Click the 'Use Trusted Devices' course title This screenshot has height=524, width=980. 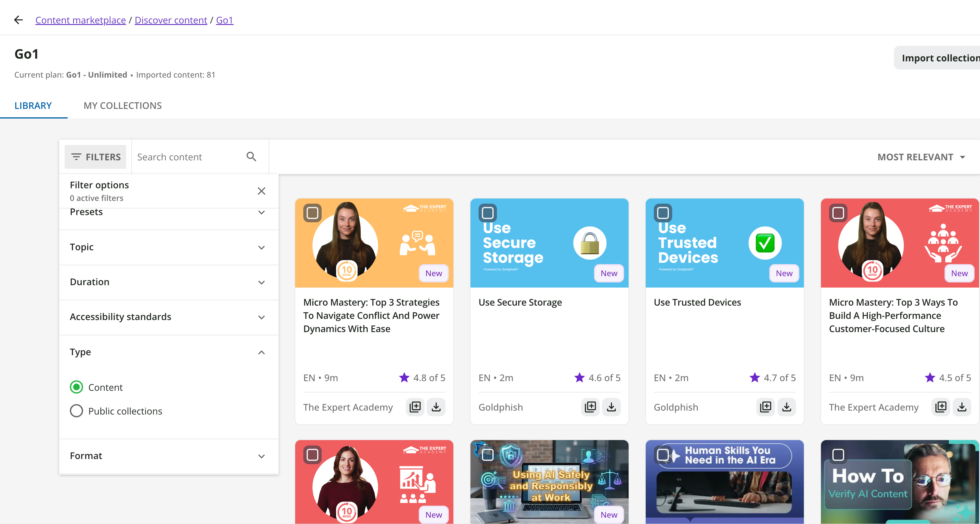coord(697,302)
